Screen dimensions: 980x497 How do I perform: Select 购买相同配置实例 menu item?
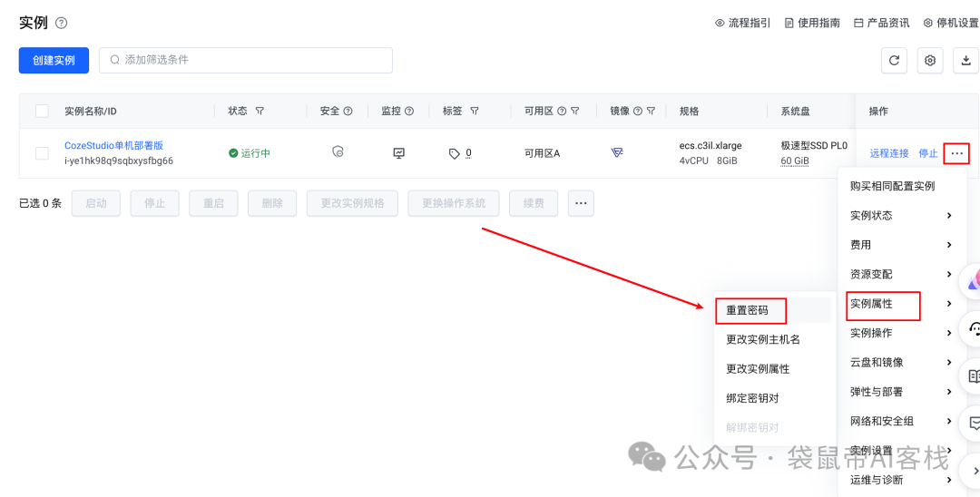900,186
